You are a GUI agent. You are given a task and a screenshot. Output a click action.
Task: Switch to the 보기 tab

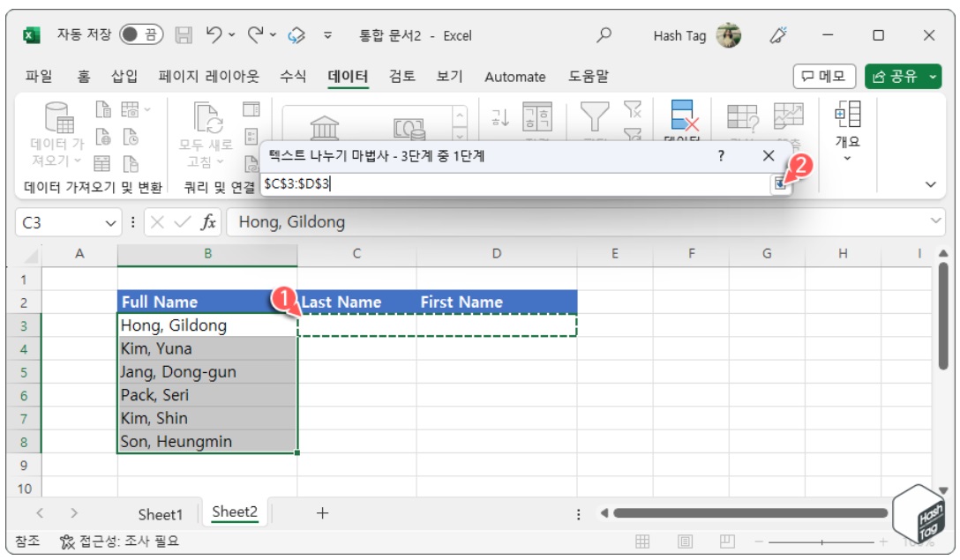coord(449,77)
